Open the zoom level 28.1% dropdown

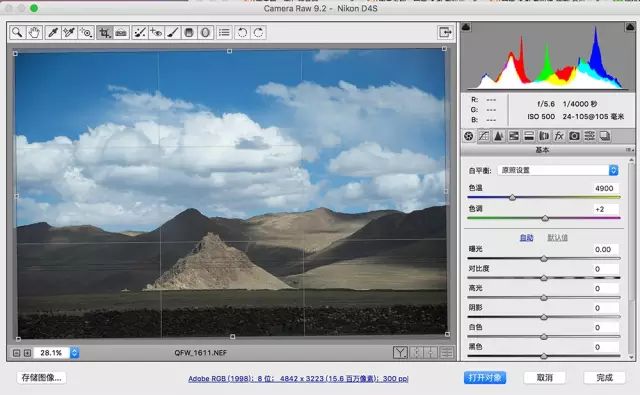[74, 353]
